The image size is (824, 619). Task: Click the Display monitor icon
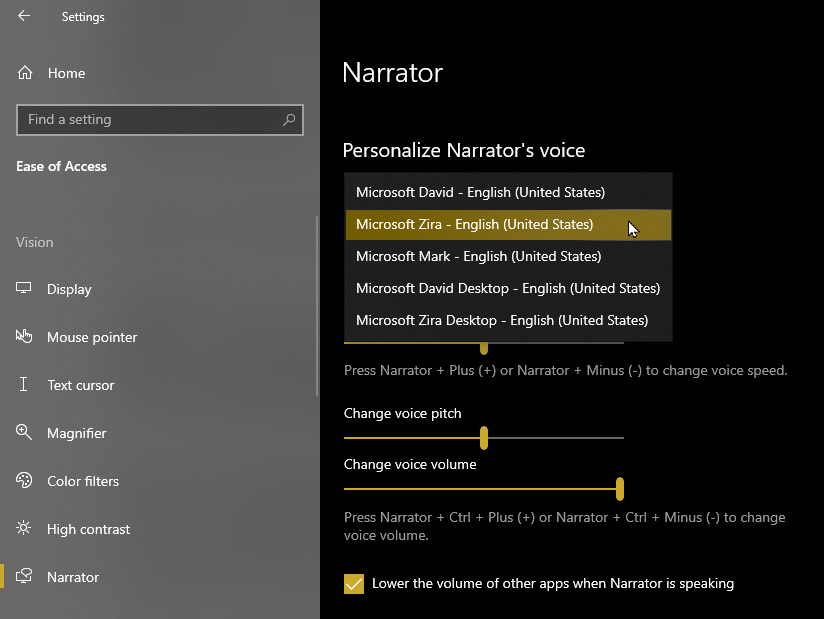click(x=23, y=288)
